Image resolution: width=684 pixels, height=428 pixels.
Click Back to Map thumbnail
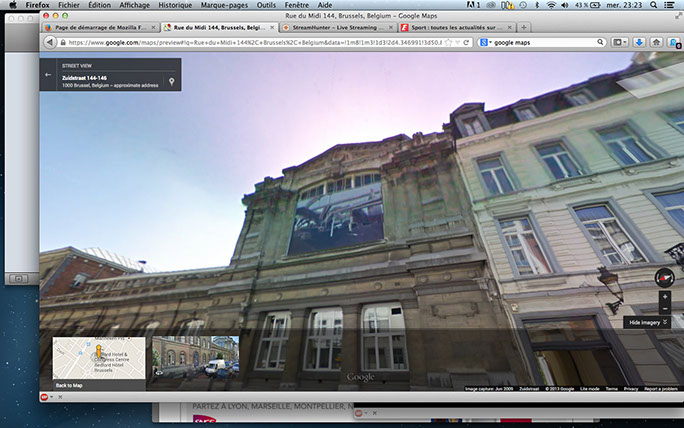click(x=98, y=363)
